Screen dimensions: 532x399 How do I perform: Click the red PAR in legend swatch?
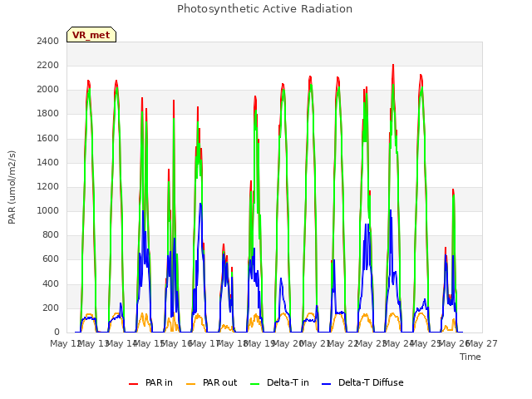point(133,384)
